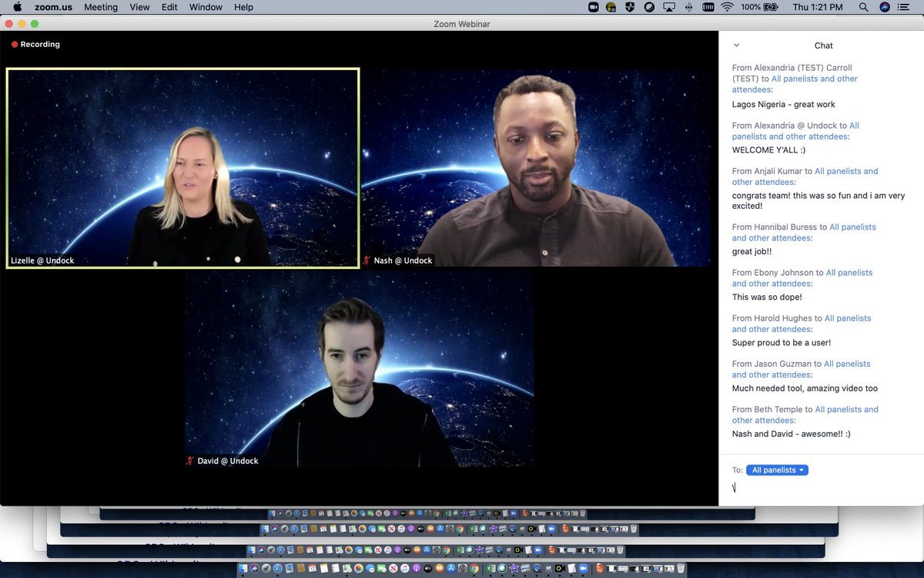Open Safari from the bottom Dock

point(277,568)
